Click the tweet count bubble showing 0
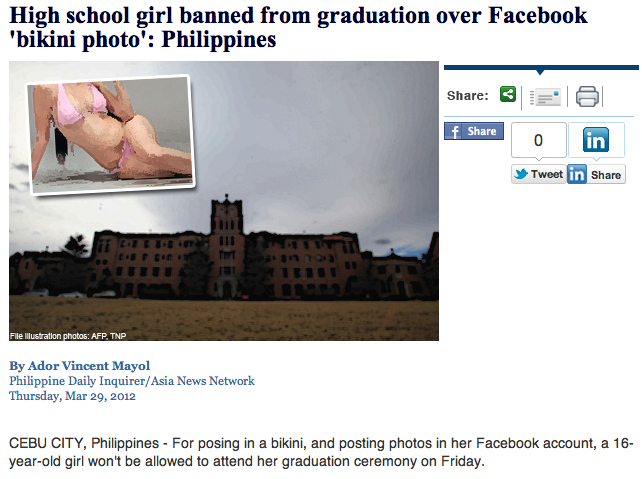Screen dimensions: 642x479 [539, 140]
